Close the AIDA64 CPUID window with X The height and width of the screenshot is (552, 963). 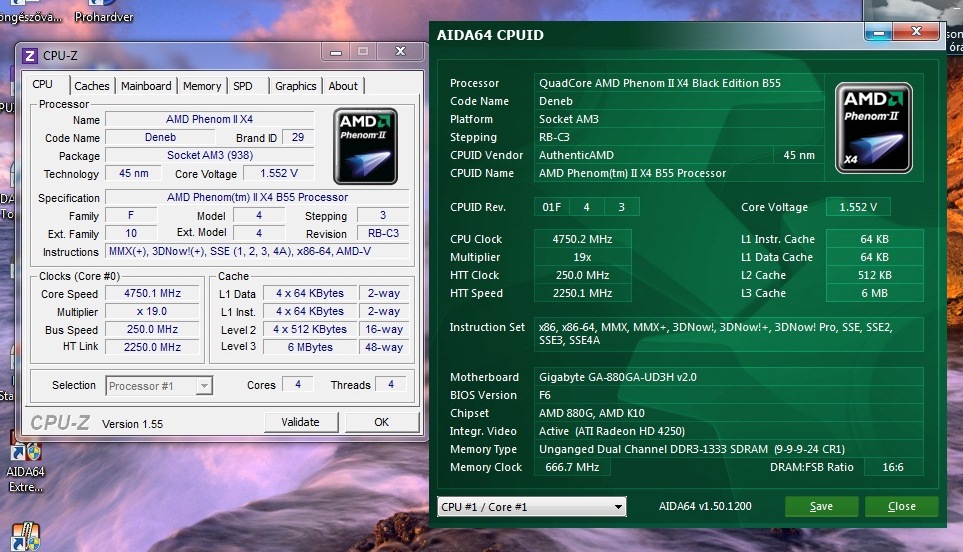(916, 31)
